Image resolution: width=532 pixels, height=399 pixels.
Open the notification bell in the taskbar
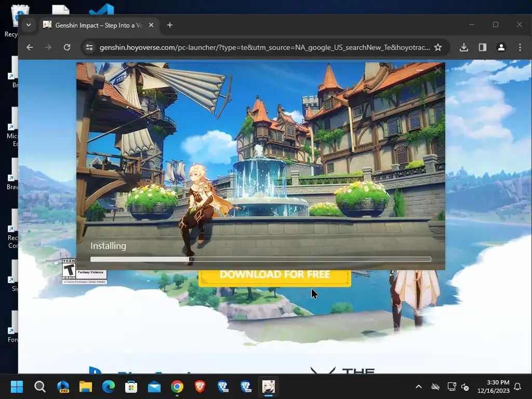point(517,387)
